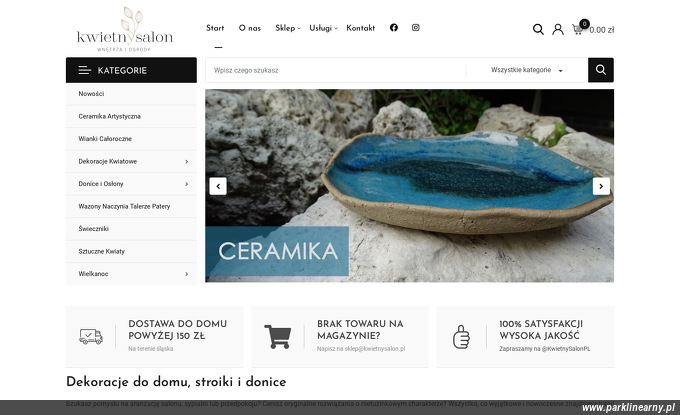Click the Wpisz czego szukasz search field
Screen dimensions: 680x415
[x=336, y=70]
